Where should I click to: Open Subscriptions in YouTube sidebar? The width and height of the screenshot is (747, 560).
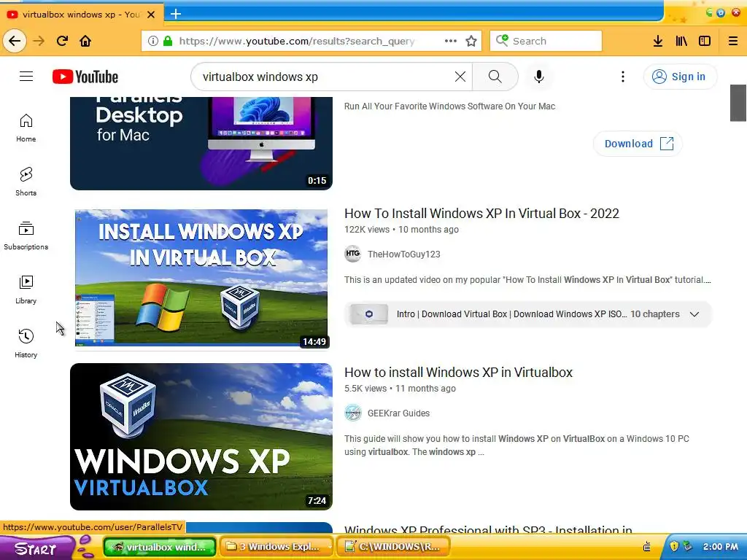tap(26, 236)
